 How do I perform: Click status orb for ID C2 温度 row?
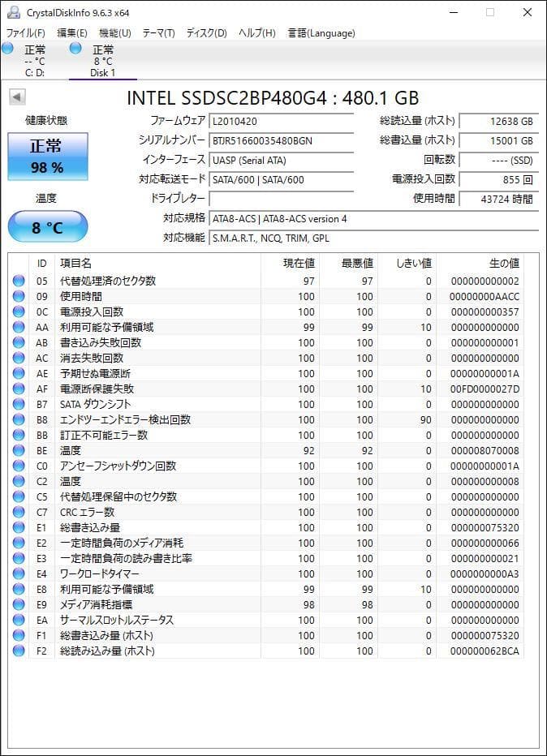click(x=19, y=481)
